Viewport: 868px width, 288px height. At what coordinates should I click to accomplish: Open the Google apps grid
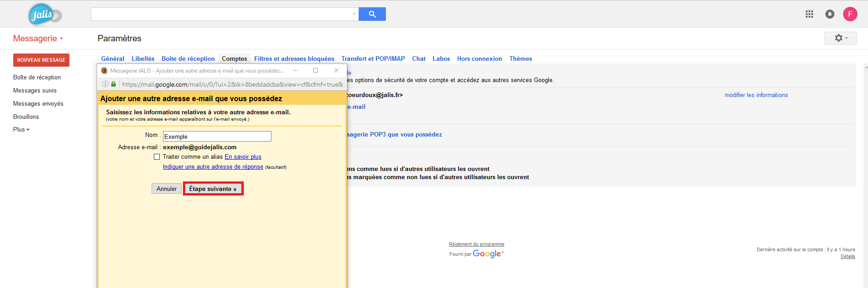[809, 14]
